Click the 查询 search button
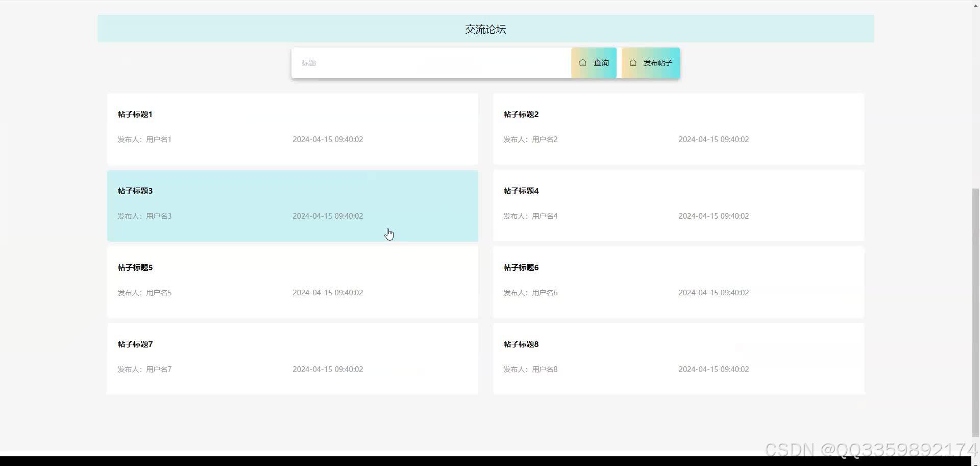Screen dimensions: 980x466 594,63
